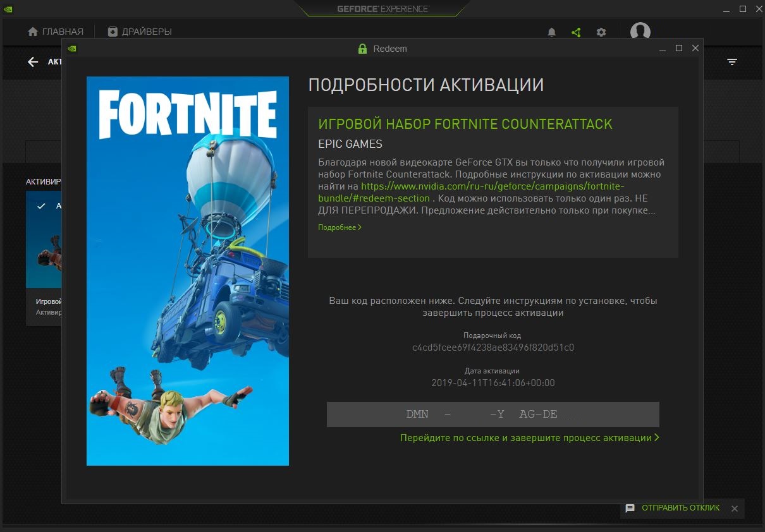Image resolution: width=765 pixels, height=532 pixels.
Task: Open the filter icon in main window
Action: click(x=732, y=62)
